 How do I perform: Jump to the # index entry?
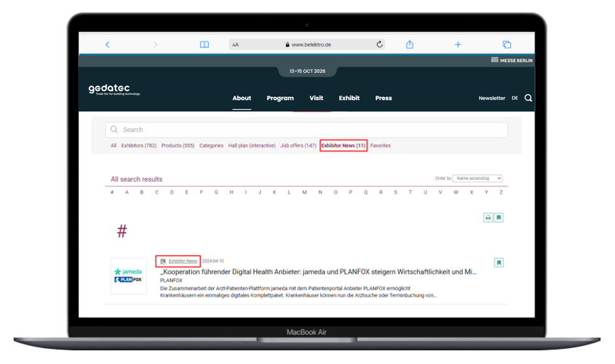point(112,192)
